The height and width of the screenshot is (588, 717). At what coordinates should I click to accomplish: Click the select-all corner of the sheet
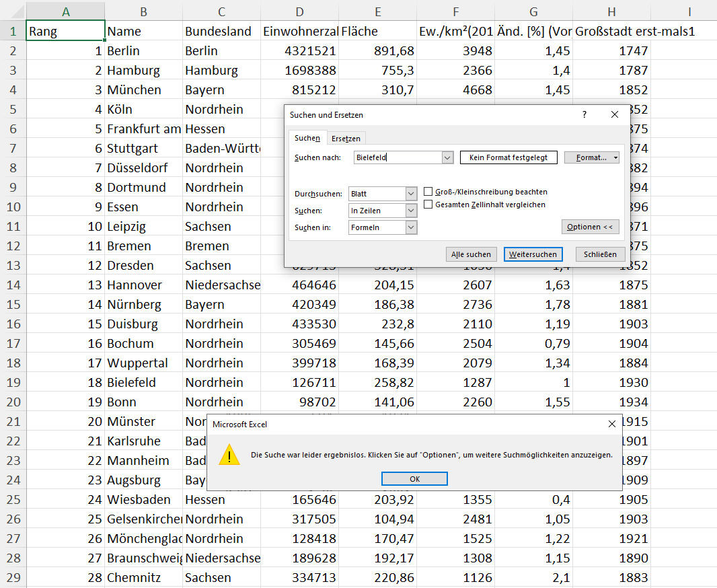[x=12, y=11]
